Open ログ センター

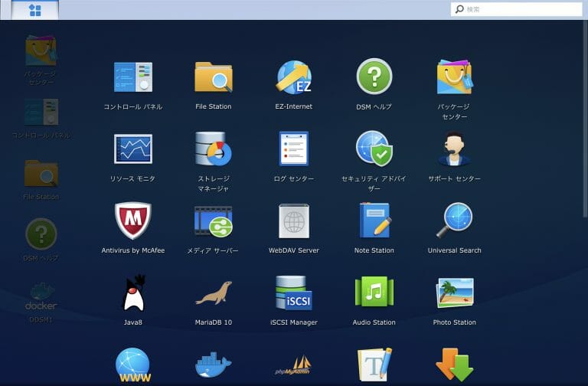tap(294, 157)
